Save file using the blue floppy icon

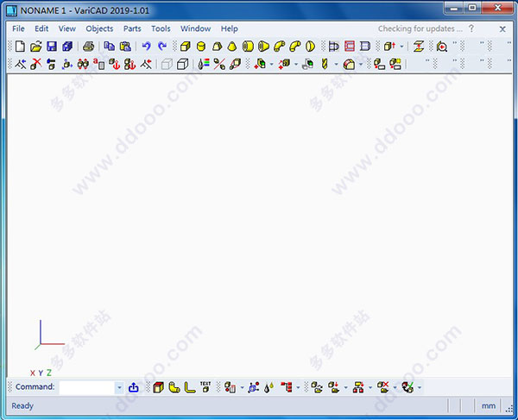(x=52, y=47)
